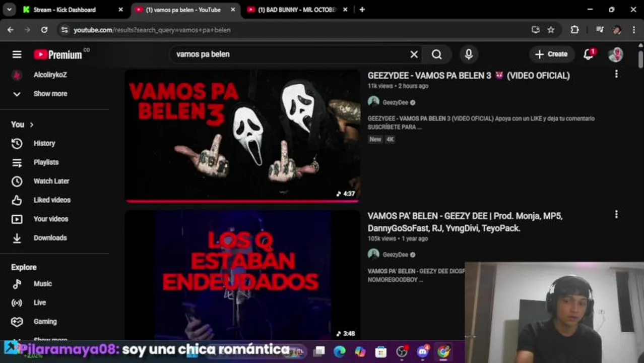
Task: Bookmark this page with the star
Action: (551, 30)
